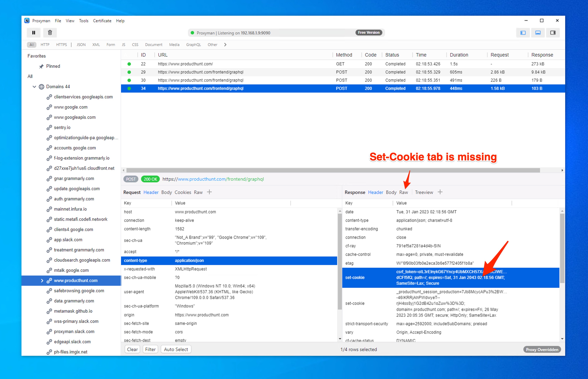Expand the www.producthunt.com domain
Viewport: 588px width, 379px height.
point(42,280)
